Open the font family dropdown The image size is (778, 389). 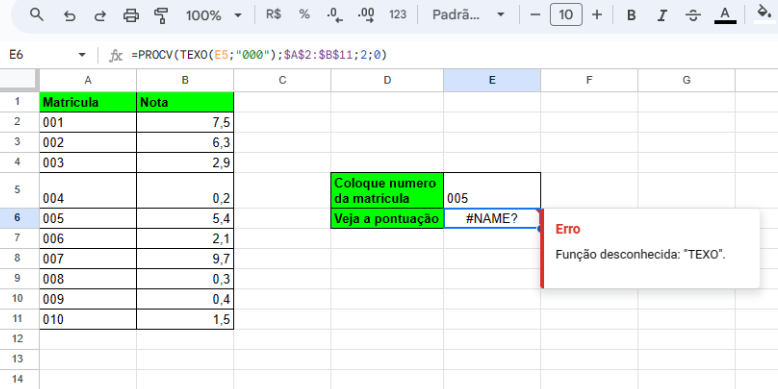(468, 15)
